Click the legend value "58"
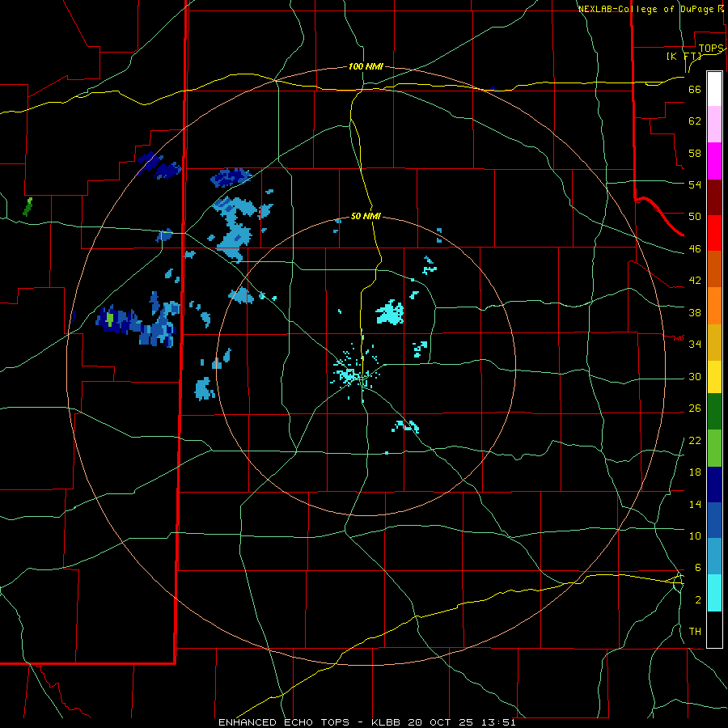Screen dimensions: 728x728 pos(695,153)
